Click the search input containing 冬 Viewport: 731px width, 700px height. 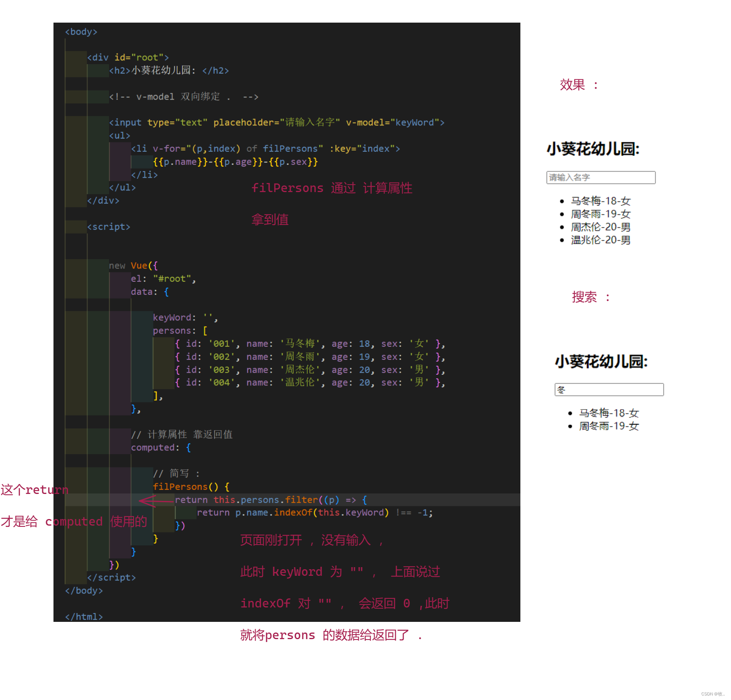(609, 389)
